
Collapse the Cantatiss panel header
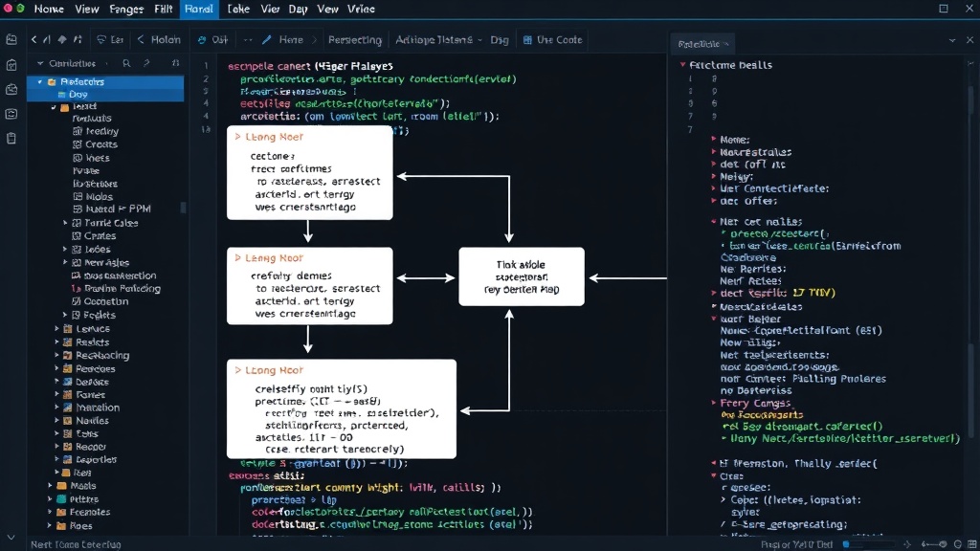[x=40, y=63]
